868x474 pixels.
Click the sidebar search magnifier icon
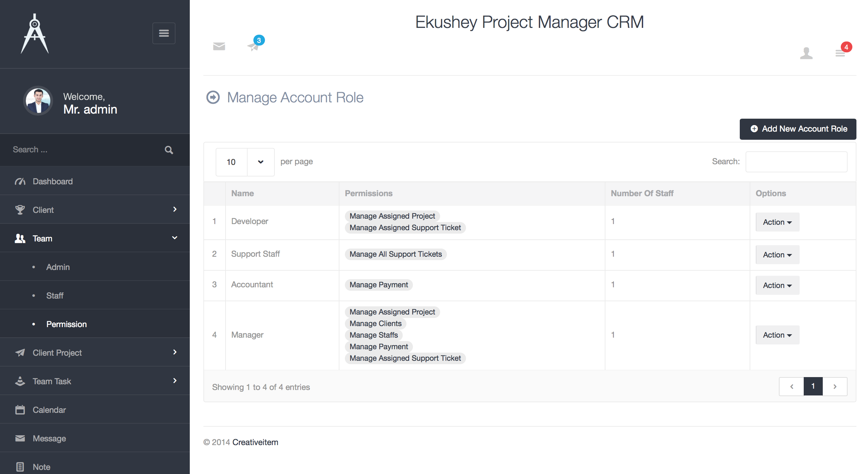(169, 150)
